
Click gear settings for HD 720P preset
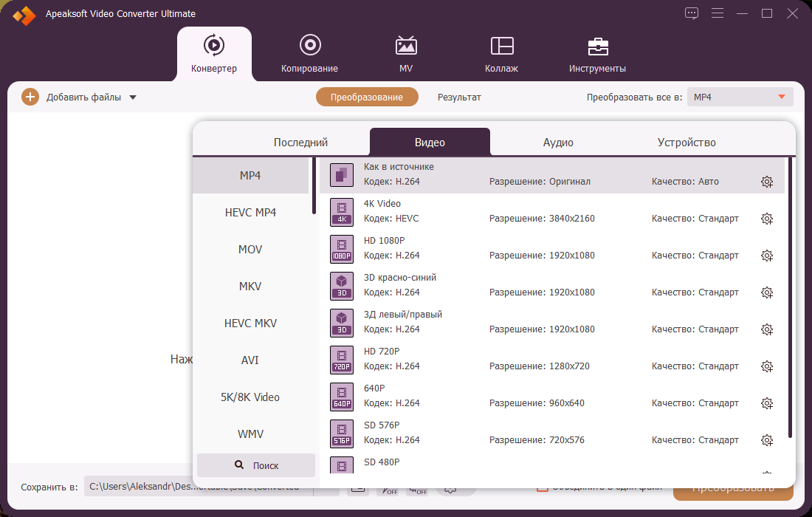pyautogui.click(x=767, y=366)
